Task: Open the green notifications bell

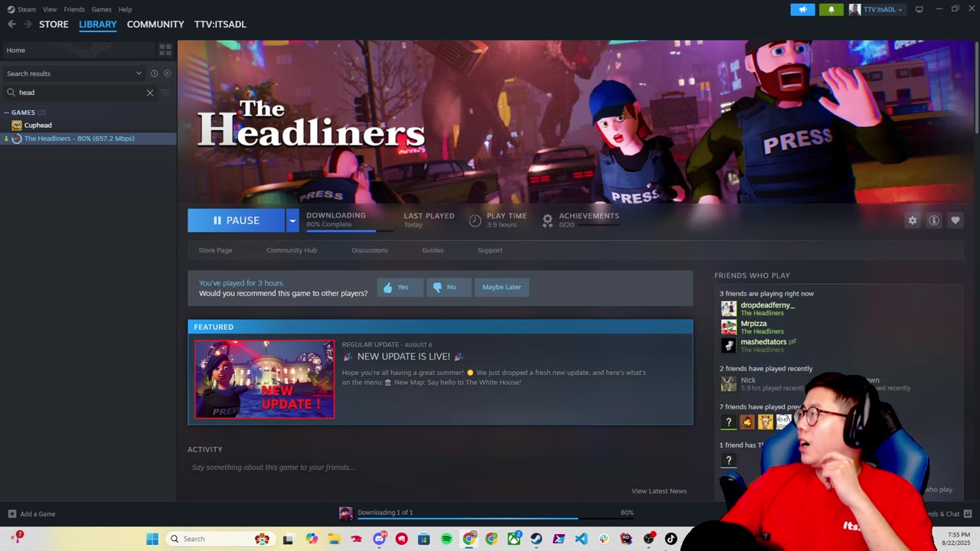Action: point(831,9)
